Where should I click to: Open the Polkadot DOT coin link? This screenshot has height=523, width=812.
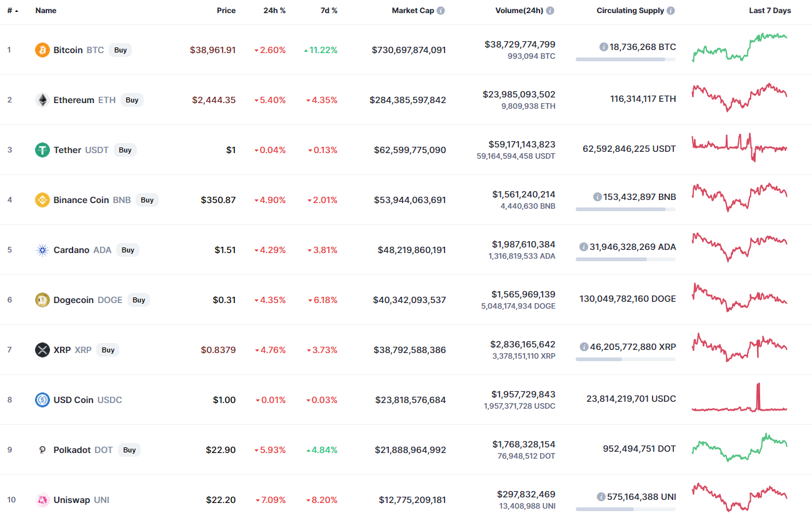[x=72, y=450]
